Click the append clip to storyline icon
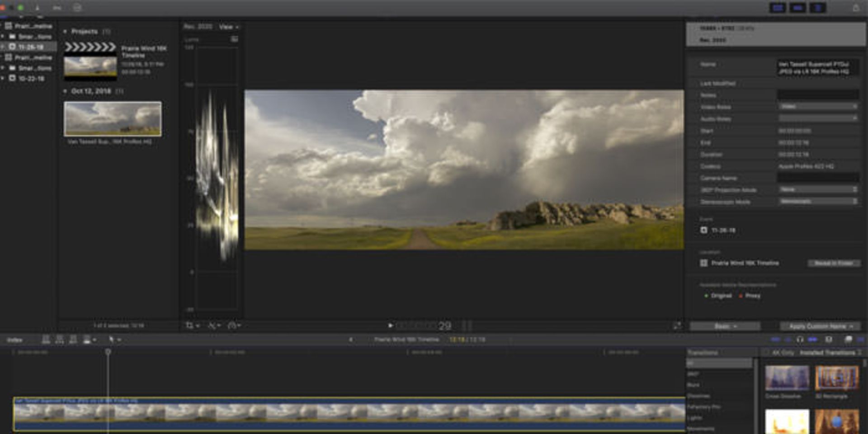 [x=73, y=340]
